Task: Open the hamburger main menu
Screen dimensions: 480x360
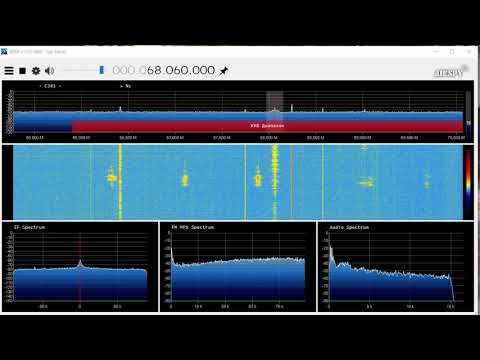Action: [x=9, y=71]
